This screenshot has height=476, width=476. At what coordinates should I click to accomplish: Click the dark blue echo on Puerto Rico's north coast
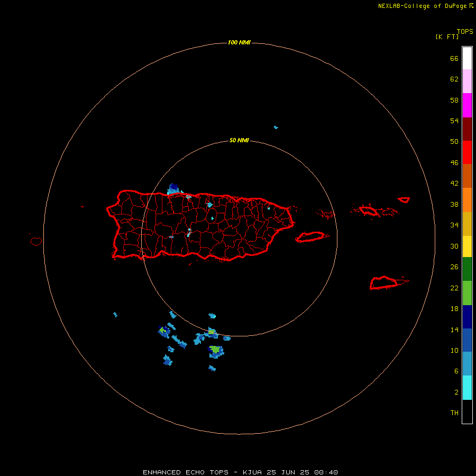click(x=173, y=188)
